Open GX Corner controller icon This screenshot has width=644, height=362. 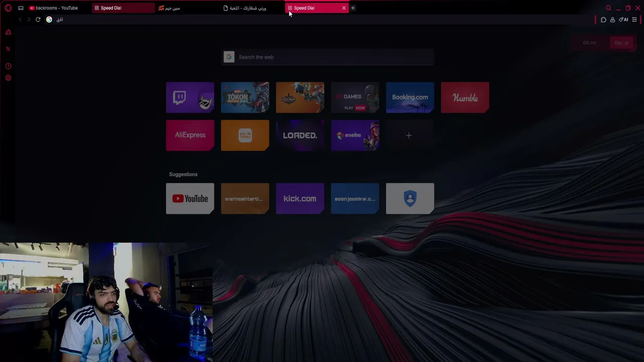[21, 8]
